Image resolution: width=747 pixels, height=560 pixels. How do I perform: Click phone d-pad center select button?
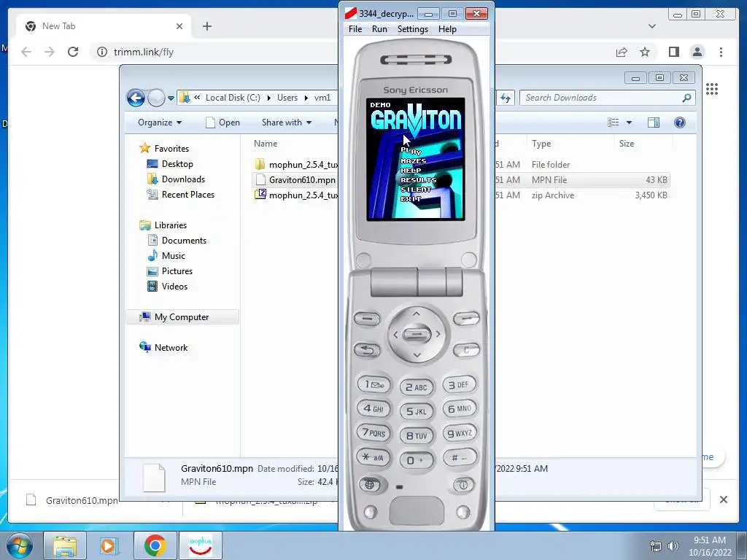click(417, 335)
